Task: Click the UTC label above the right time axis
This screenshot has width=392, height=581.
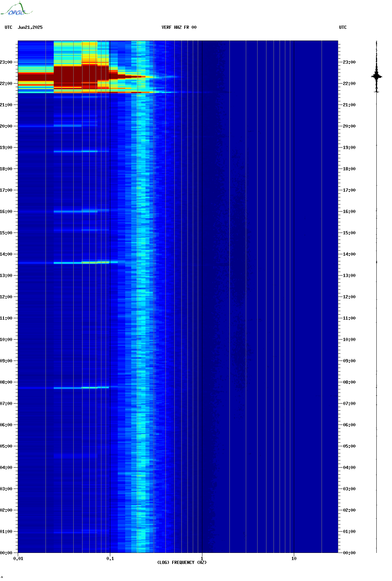Action: click(343, 27)
